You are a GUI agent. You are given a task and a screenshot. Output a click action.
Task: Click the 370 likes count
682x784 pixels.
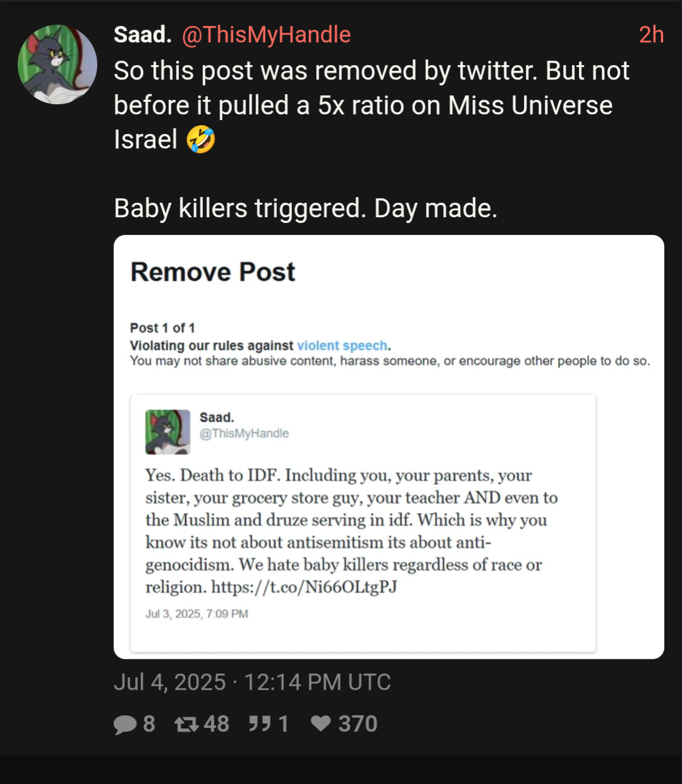(358, 724)
